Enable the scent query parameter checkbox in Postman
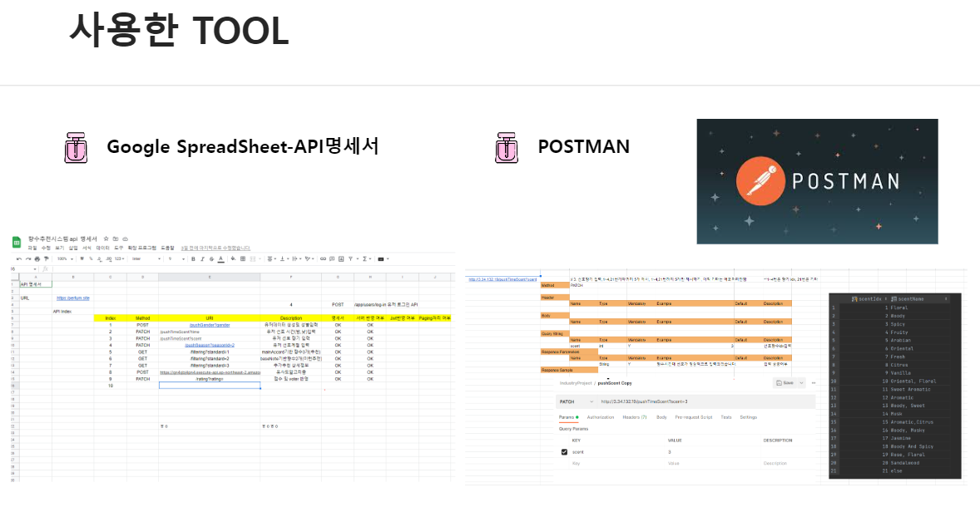980x517 pixels. pos(564,451)
